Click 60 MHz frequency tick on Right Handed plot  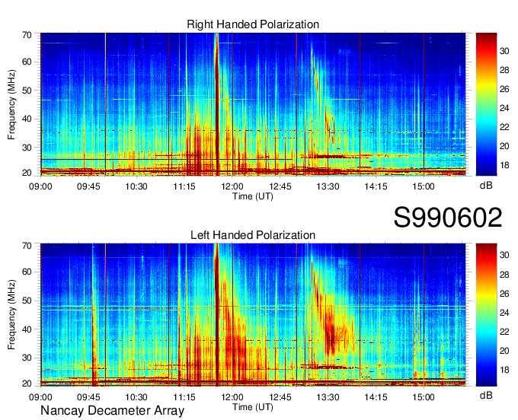point(27,62)
